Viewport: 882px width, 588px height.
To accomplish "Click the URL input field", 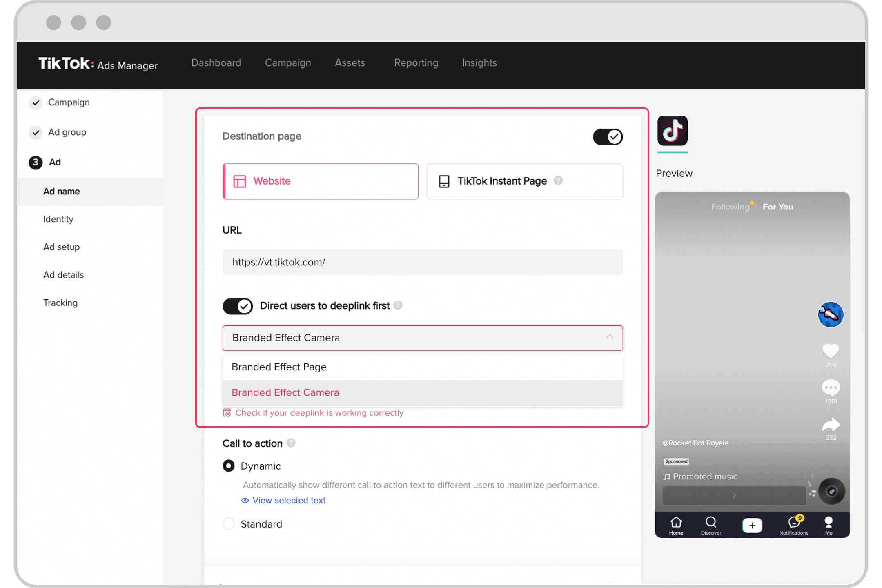I will pyautogui.click(x=423, y=262).
